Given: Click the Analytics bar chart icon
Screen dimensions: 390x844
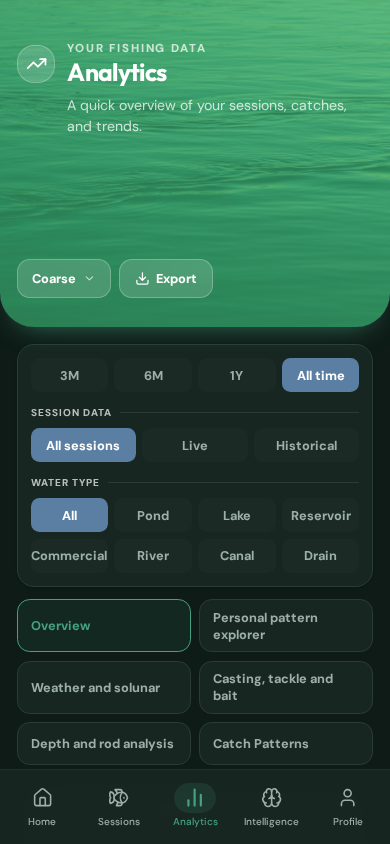Looking at the screenshot, I should click(x=195, y=798).
